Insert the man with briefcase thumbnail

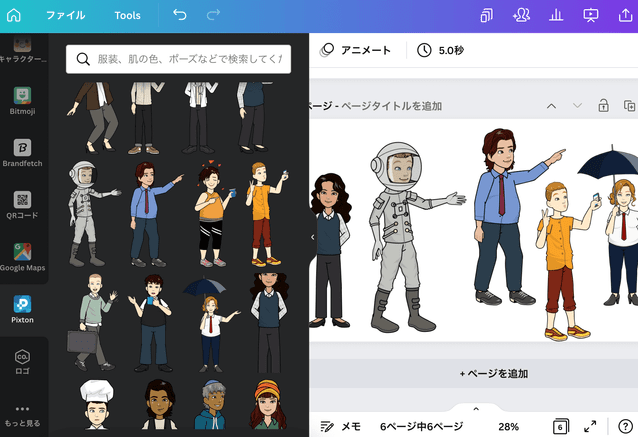(x=93, y=322)
